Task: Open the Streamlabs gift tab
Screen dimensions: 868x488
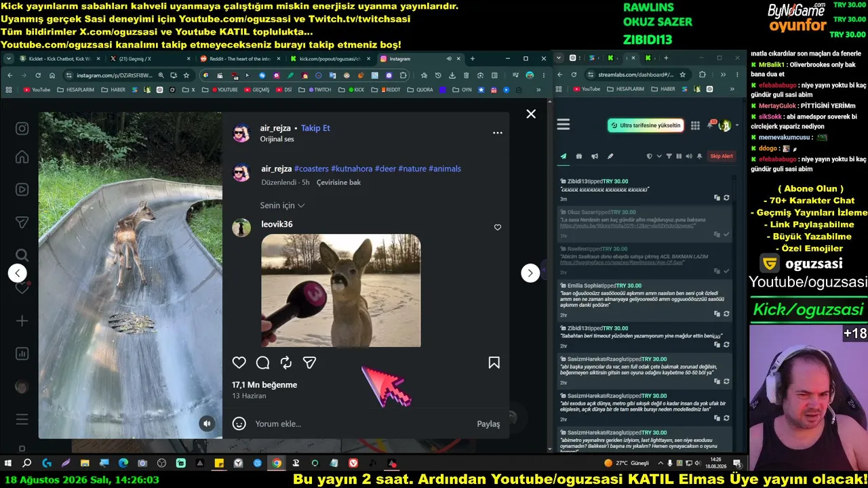Action: 579,156
